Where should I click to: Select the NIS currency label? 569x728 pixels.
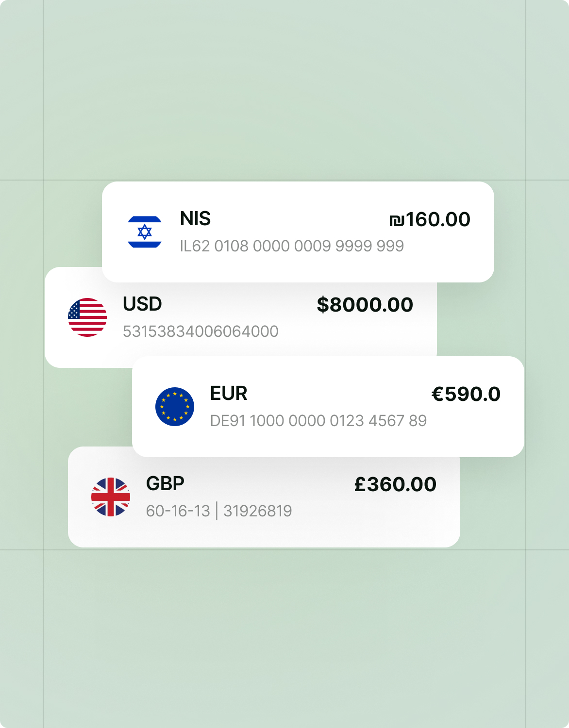click(195, 219)
